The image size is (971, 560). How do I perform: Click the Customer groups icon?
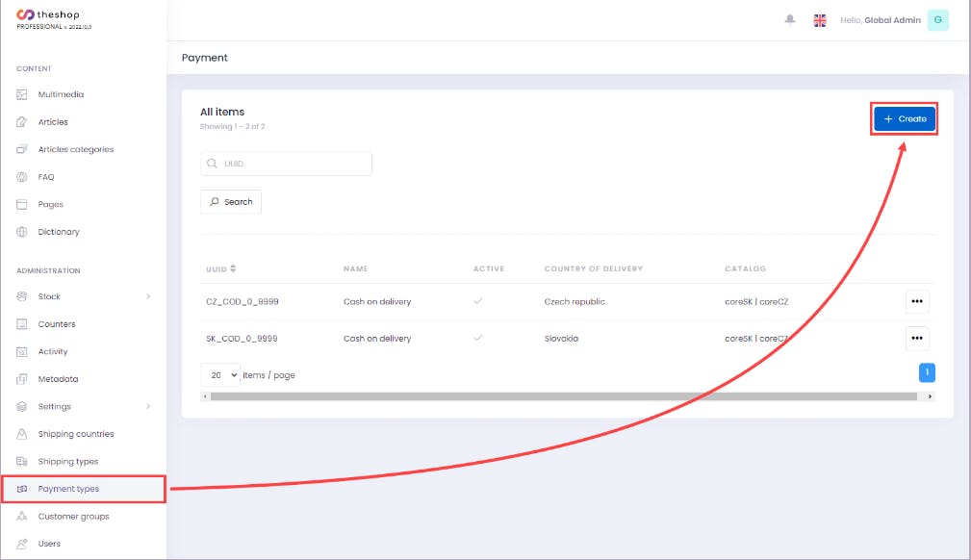tap(22, 517)
